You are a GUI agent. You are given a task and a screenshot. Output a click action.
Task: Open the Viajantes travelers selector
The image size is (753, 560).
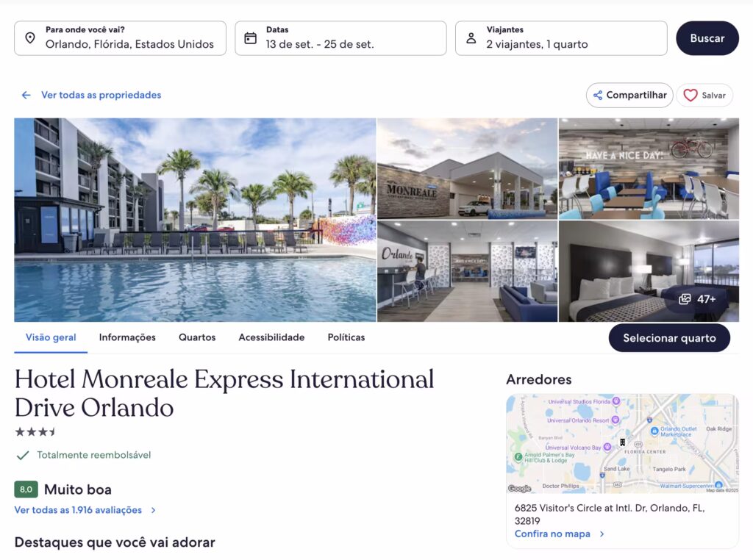pos(561,38)
